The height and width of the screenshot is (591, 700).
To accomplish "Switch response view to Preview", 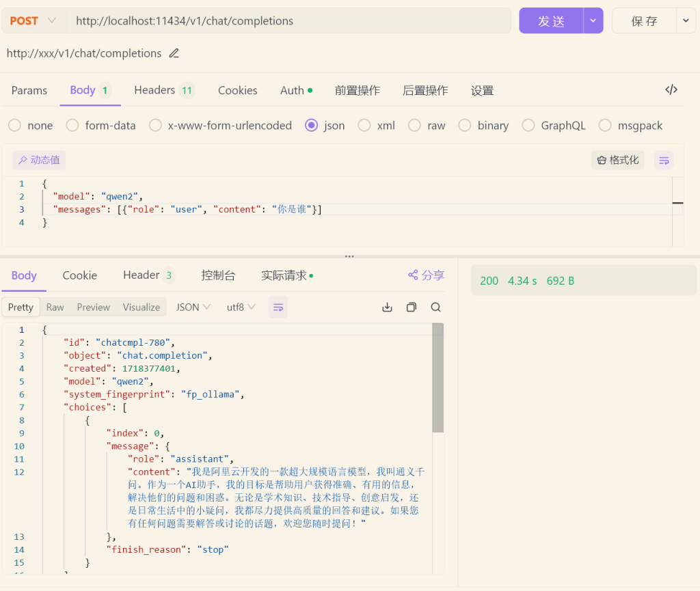I will [93, 307].
